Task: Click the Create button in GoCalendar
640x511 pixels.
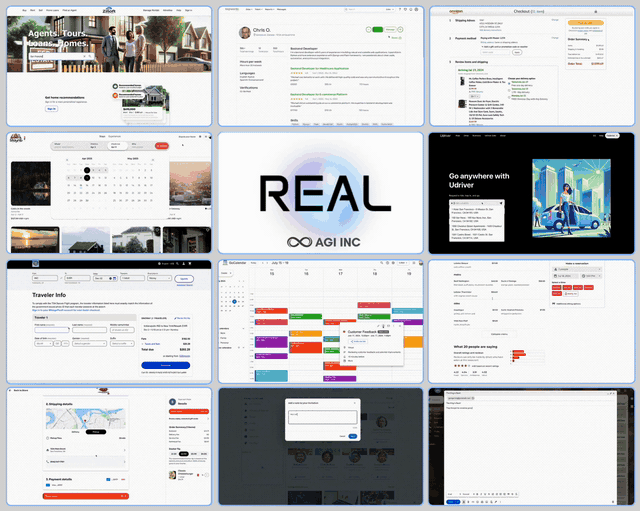Action: 225,273
